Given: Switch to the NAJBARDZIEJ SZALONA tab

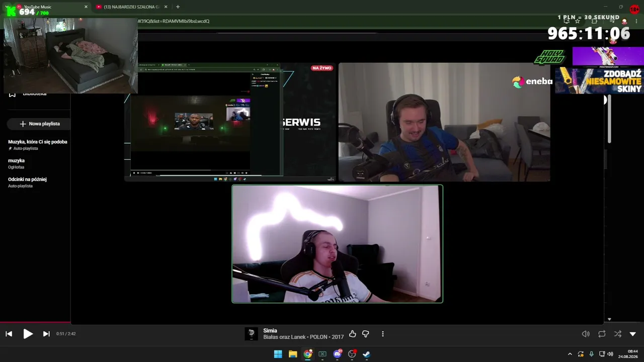Looking at the screenshot, I should click(132, 7).
